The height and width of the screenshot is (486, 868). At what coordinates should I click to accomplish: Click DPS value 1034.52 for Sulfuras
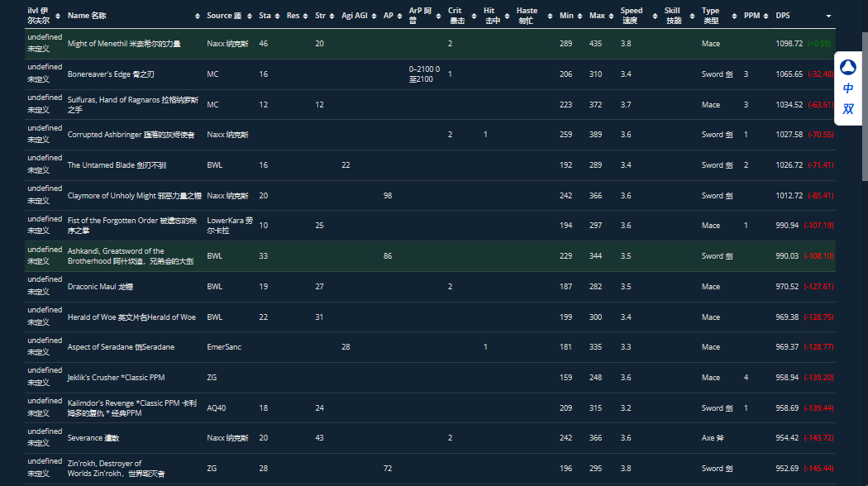tap(789, 105)
